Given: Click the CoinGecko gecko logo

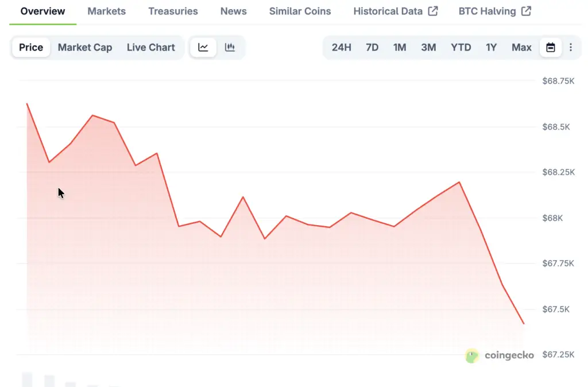Looking at the screenshot, I should coord(472,355).
